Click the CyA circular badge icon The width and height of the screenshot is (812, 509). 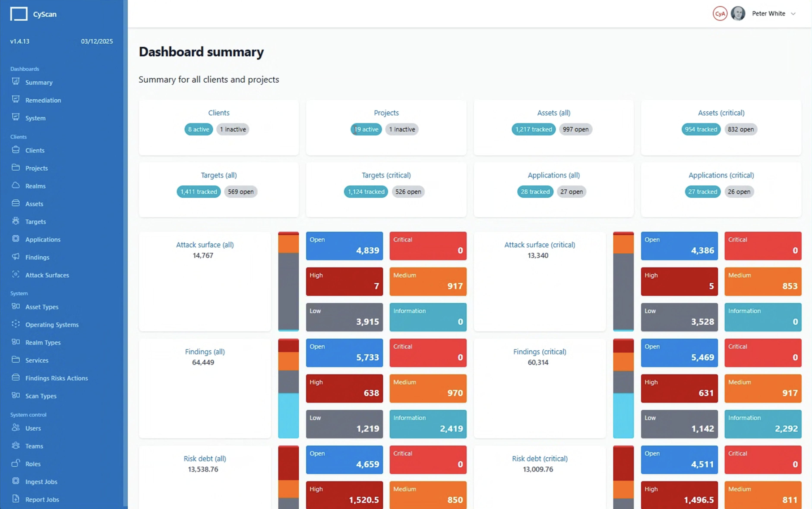point(720,14)
